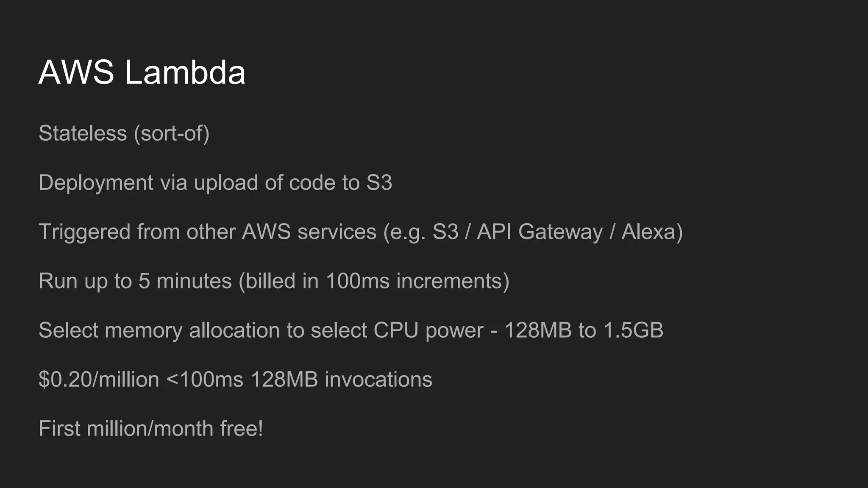
Task: Select the 'Deployment via upload' text line
Action: point(215,183)
